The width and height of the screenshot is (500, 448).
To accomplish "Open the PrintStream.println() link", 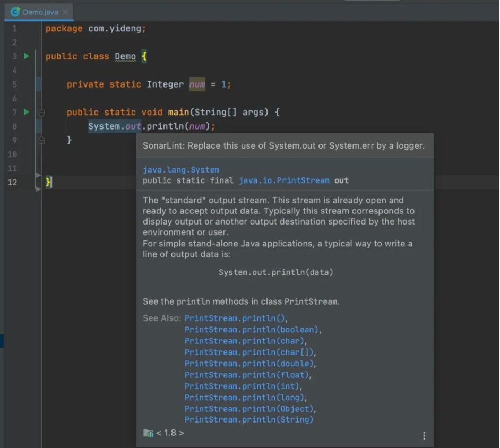I will (236, 318).
